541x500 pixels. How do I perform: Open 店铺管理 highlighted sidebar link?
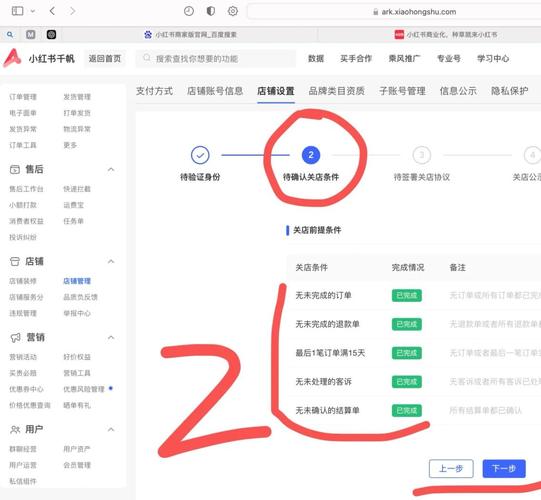coord(77,281)
